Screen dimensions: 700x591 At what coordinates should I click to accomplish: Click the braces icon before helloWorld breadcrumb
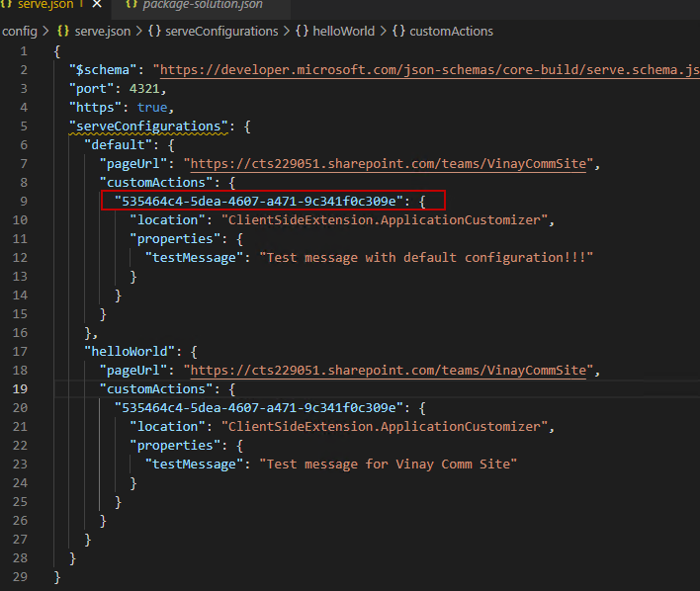[302, 32]
